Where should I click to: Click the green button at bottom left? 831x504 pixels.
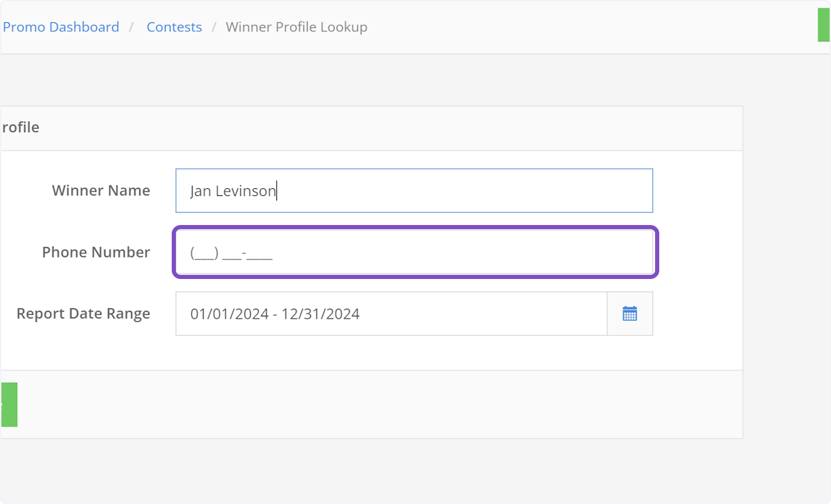click(x=8, y=404)
